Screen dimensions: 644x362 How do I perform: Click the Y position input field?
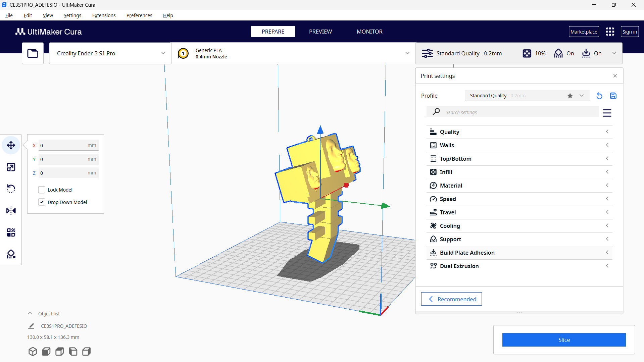click(x=68, y=159)
